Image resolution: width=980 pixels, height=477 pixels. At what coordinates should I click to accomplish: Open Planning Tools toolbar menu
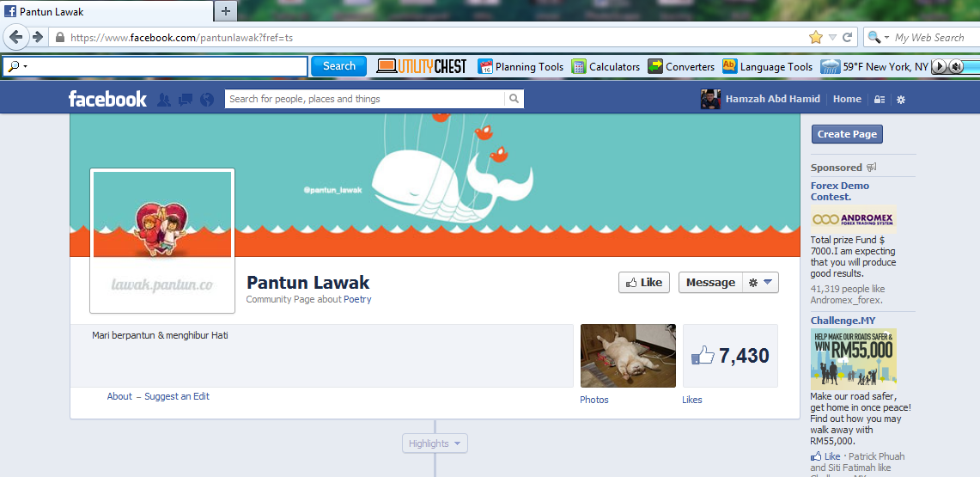point(520,66)
